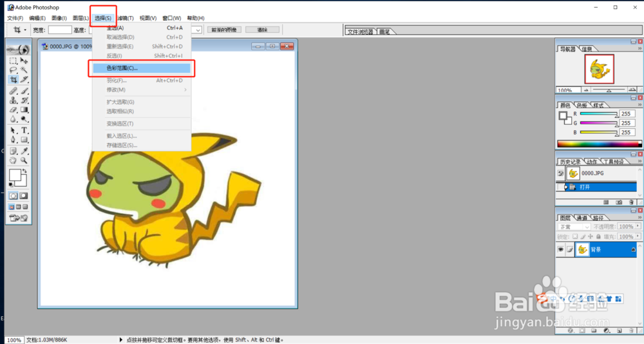This screenshot has height=344, width=644.
Task: Select the Gradient tool
Action: point(24,110)
